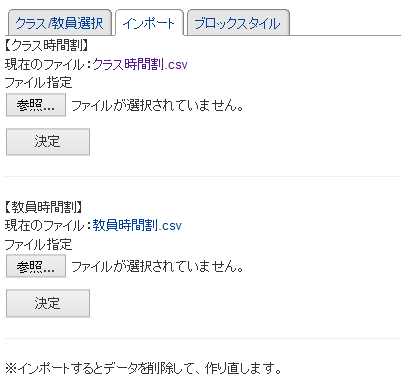Click the no-file-selected text in クラス時間割 section
This screenshot has height=387, width=401.
[157, 105]
